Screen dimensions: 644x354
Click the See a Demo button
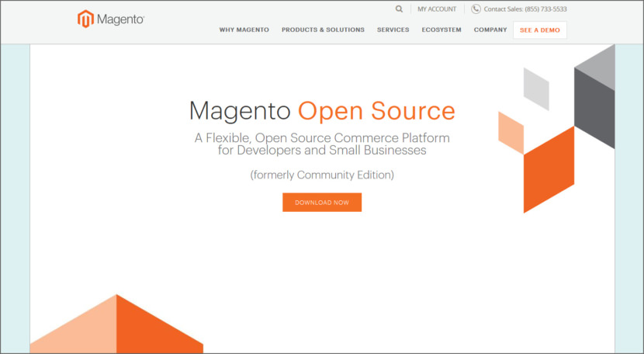point(540,30)
